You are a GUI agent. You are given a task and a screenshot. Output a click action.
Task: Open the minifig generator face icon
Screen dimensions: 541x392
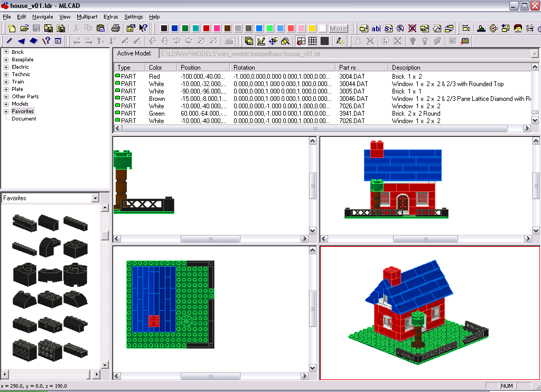(518, 29)
